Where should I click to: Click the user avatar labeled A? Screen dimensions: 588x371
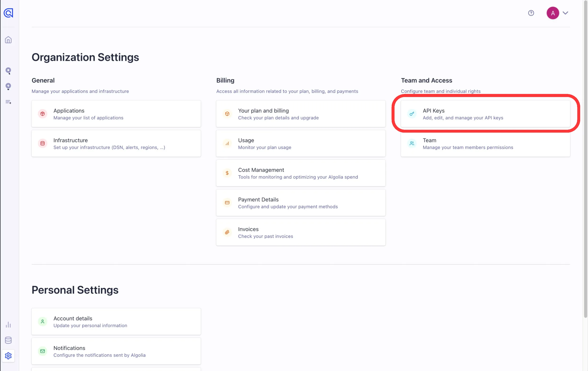tap(553, 13)
